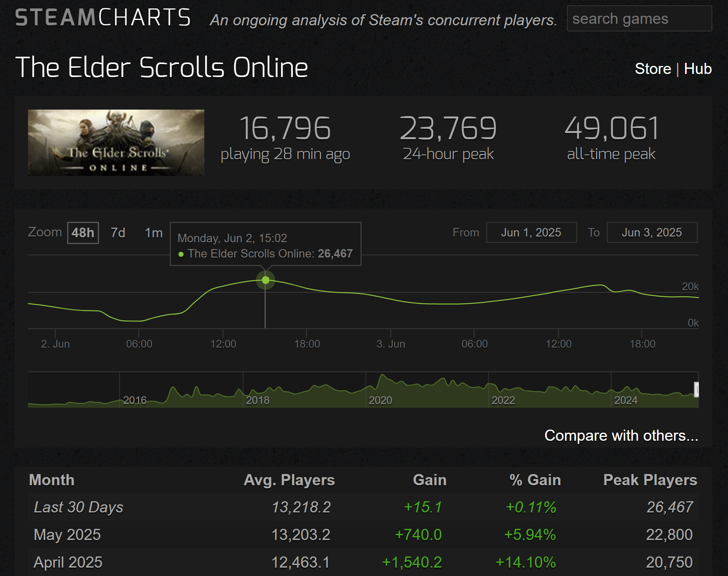Click the From date field Jun 1, 2025
The height and width of the screenshot is (576, 728).
[x=531, y=233]
